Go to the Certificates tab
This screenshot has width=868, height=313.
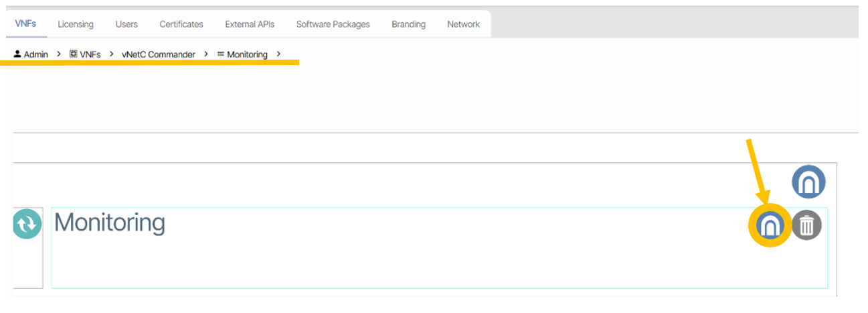tap(181, 24)
